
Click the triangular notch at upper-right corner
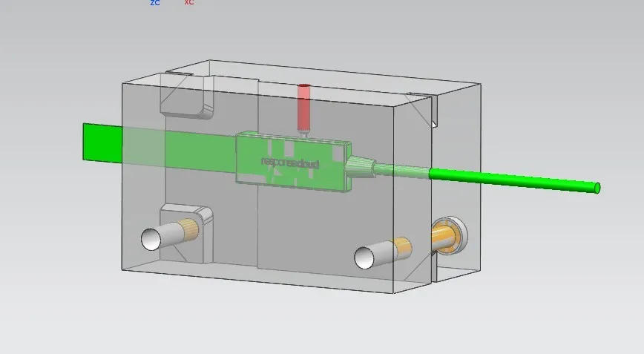tap(424, 111)
